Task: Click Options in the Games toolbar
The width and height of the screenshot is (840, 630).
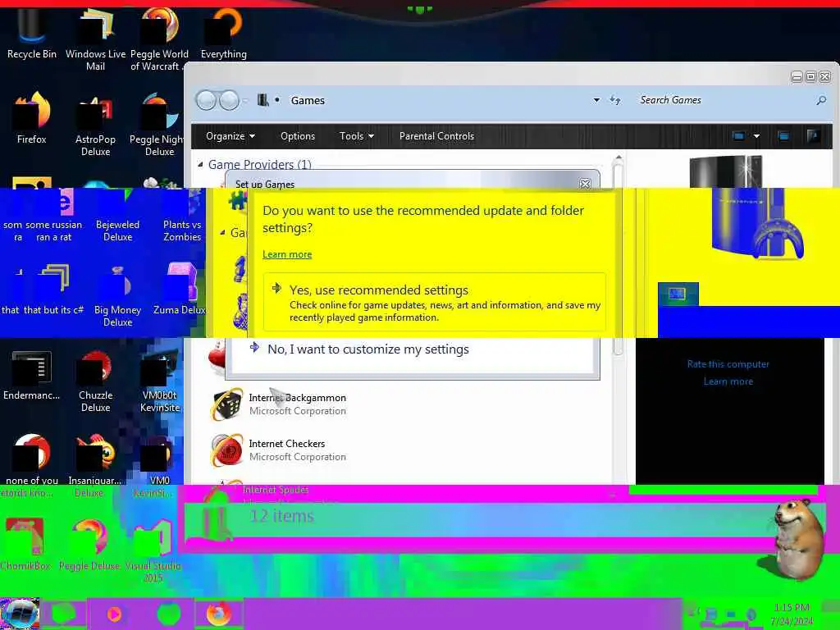Action: (298, 136)
